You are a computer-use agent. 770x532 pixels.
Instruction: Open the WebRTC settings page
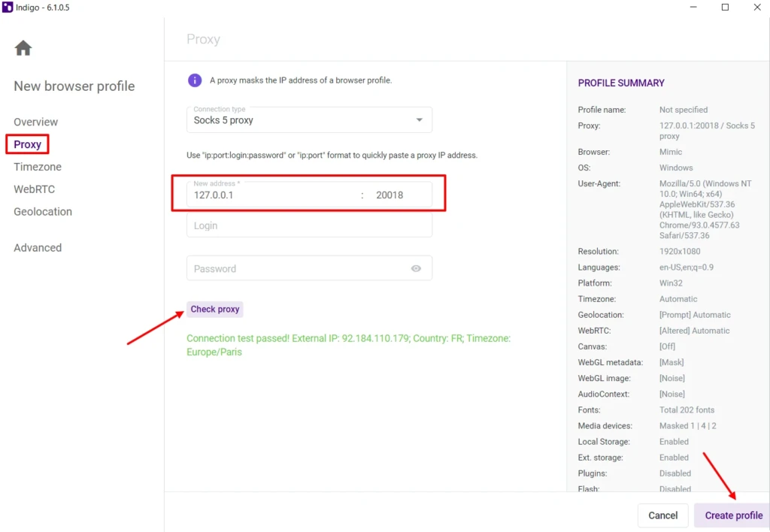tap(35, 189)
